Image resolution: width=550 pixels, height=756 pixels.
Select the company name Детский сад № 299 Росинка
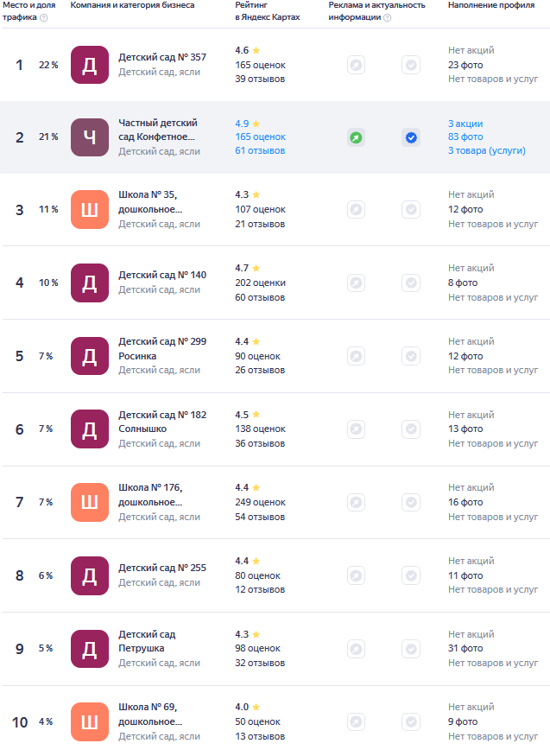tap(162, 348)
